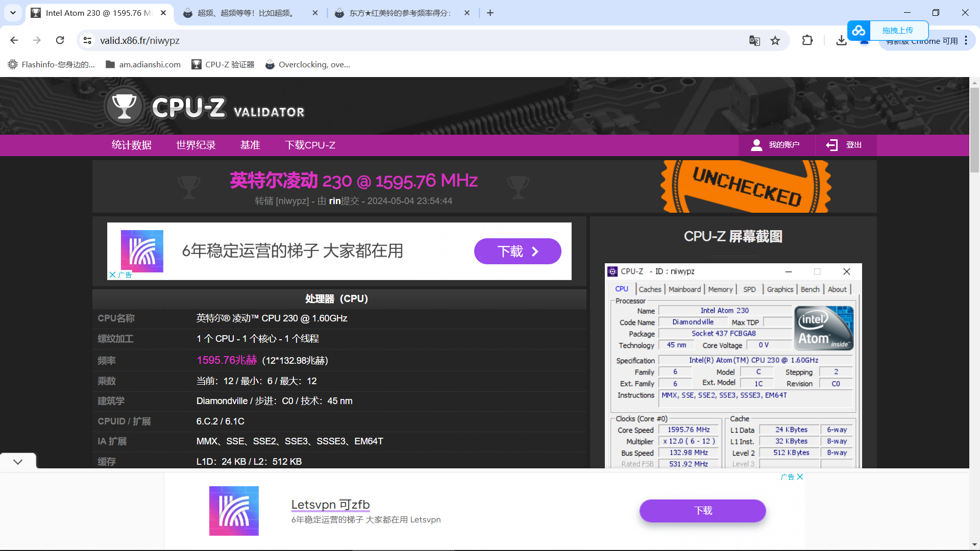Click the CPU-Z icon in screenshot title bar
Screen dimensions: 980x551
coord(612,271)
